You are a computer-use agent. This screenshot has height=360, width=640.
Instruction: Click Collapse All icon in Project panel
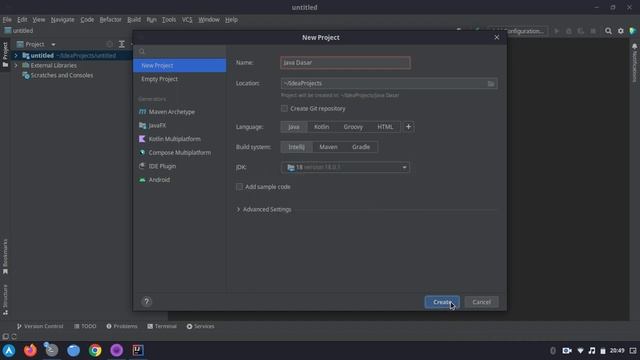click(x=122, y=44)
